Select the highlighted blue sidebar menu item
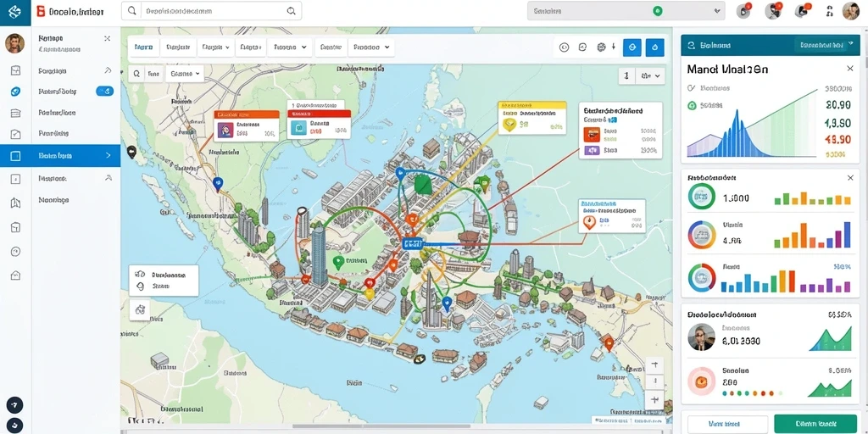Screen dimensions: 868x434 click(x=60, y=156)
